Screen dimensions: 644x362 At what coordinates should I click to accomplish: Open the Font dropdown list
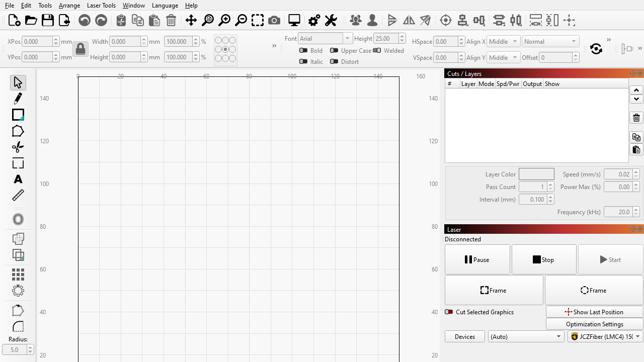tap(347, 39)
